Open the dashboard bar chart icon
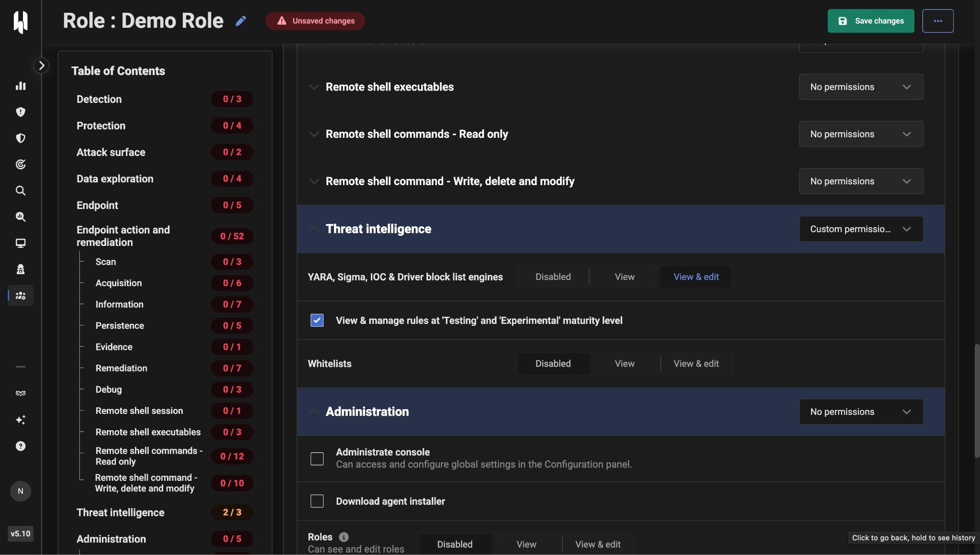 point(21,86)
